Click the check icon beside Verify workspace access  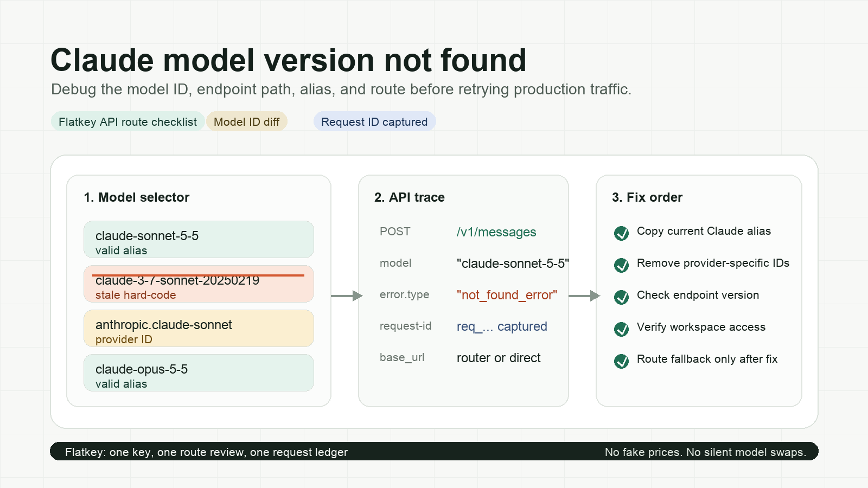[x=621, y=329]
